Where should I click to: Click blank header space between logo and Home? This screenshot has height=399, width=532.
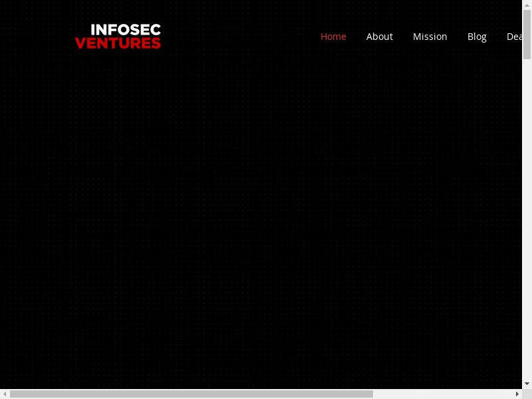[239, 37]
